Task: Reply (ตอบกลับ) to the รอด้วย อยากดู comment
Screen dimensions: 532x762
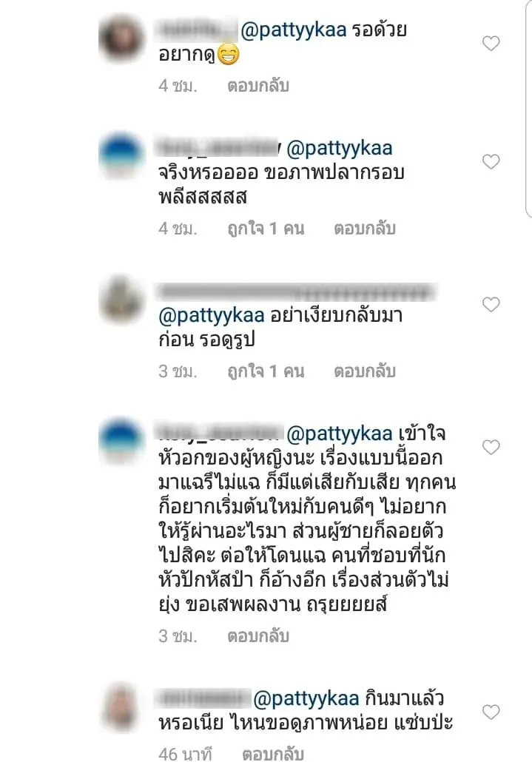Action: coord(258,86)
